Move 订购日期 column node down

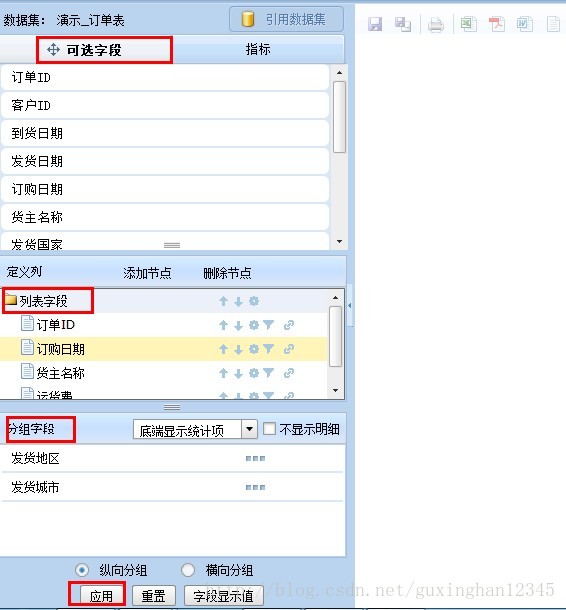tap(238, 349)
